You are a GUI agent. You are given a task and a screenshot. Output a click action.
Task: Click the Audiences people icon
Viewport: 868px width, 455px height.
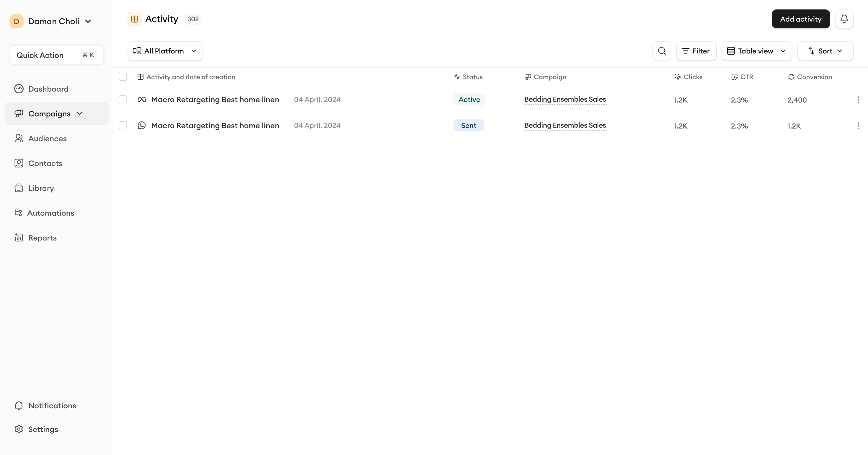[x=19, y=138]
